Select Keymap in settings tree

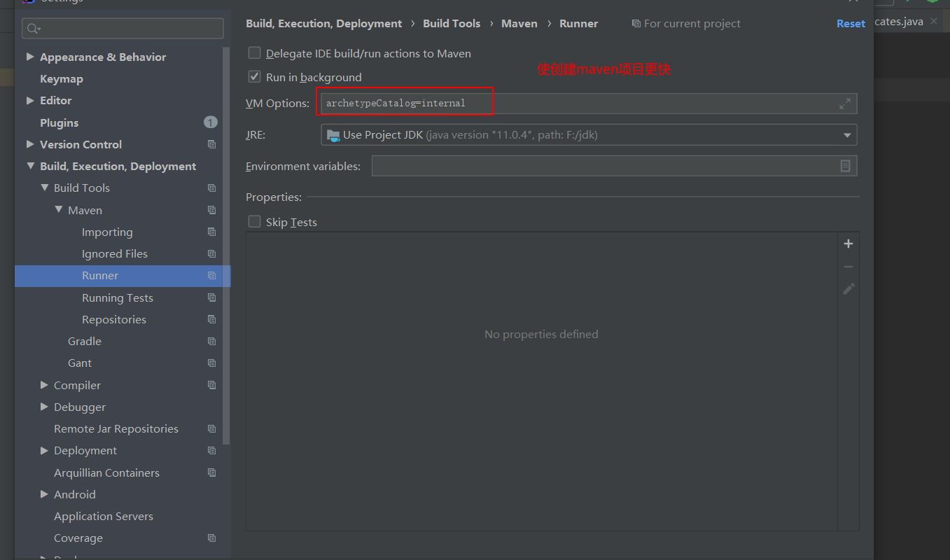62,78
